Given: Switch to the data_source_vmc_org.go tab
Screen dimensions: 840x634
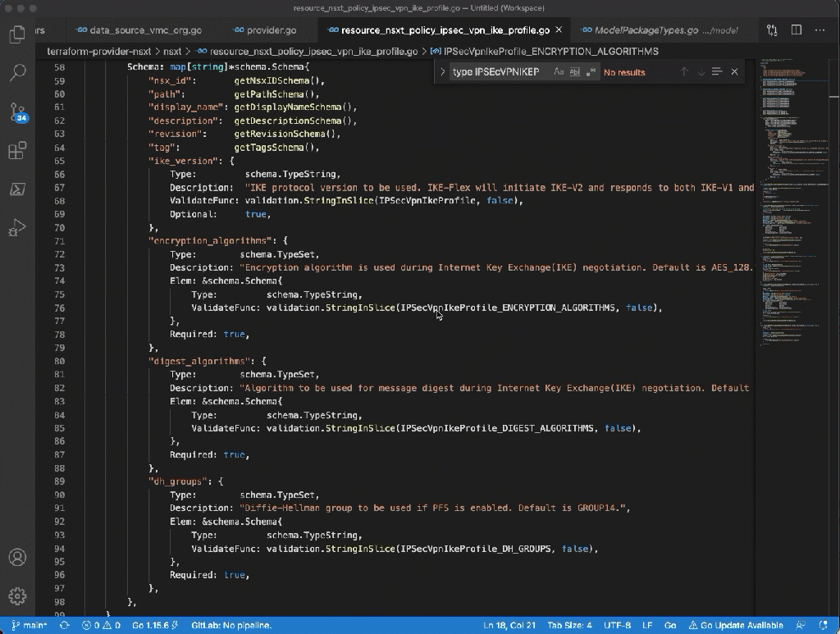Looking at the screenshot, I should [x=139, y=30].
